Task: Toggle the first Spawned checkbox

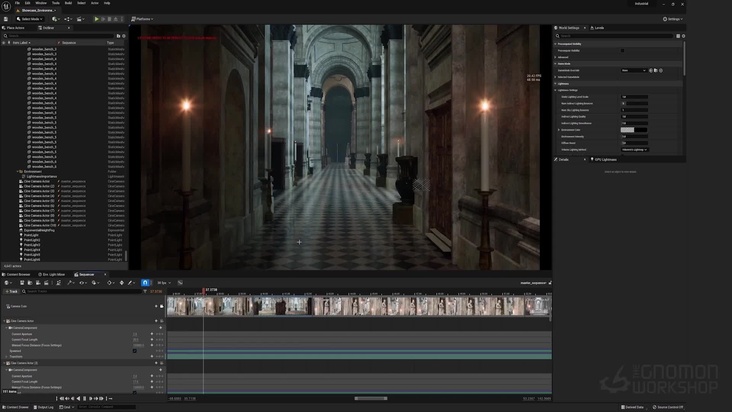Action: (x=135, y=351)
